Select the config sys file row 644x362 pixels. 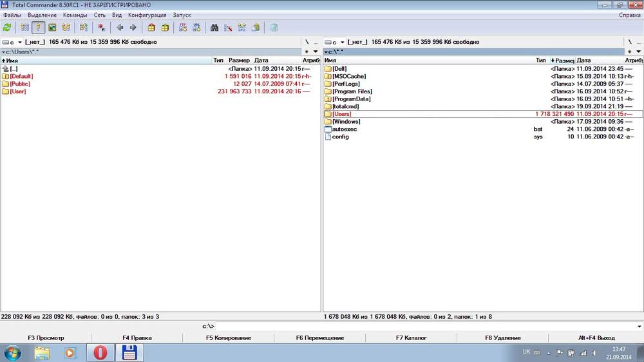483,137
